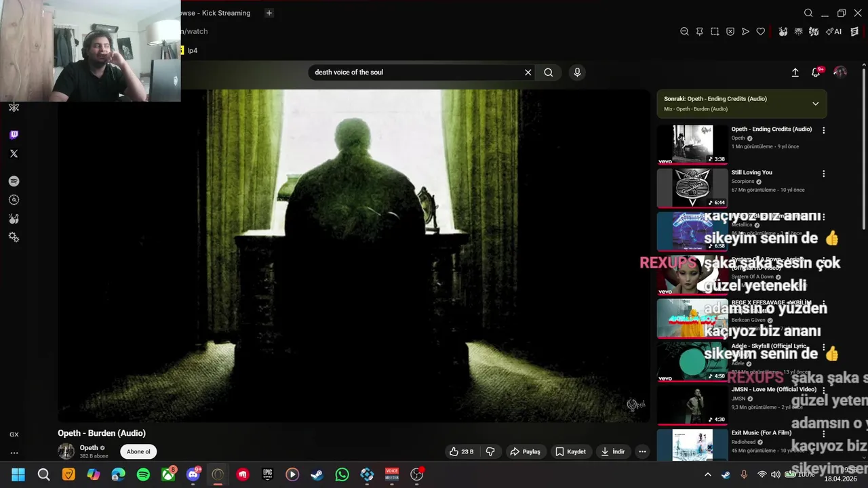The image size is (868, 488).
Task: Click the zoom-out magnifier in address bar
Action: pyautogui.click(x=684, y=31)
